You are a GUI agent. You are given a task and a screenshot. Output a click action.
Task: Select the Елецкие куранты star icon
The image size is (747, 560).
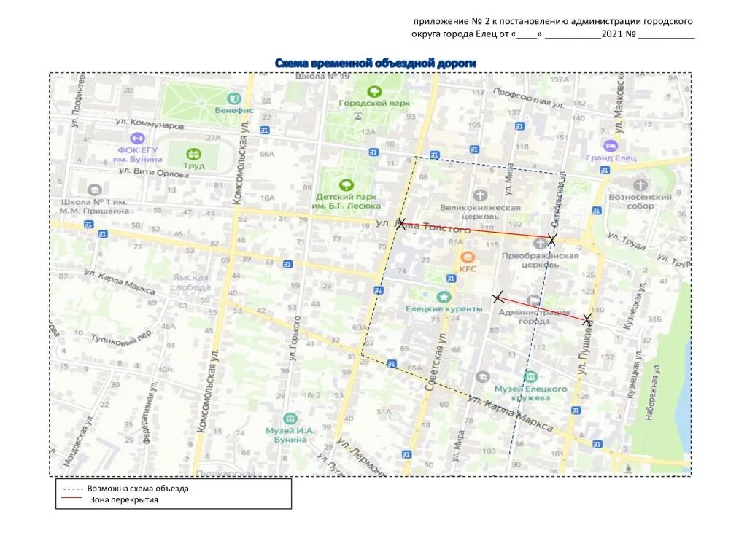coord(444,297)
